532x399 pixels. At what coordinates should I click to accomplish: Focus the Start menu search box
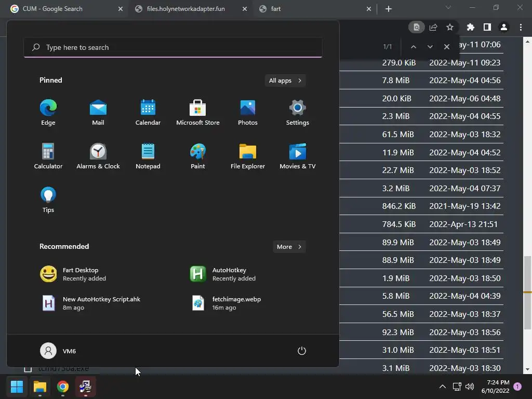click(x=173, y=47)
